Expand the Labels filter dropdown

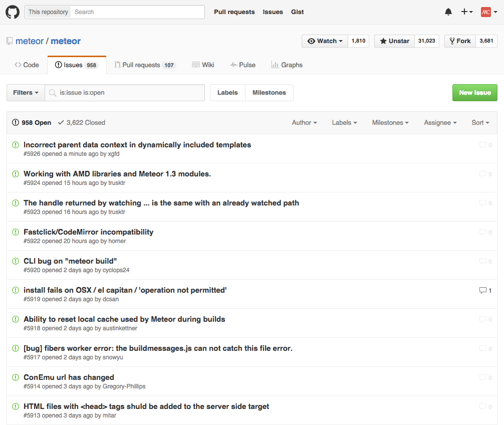pos(345,122)
